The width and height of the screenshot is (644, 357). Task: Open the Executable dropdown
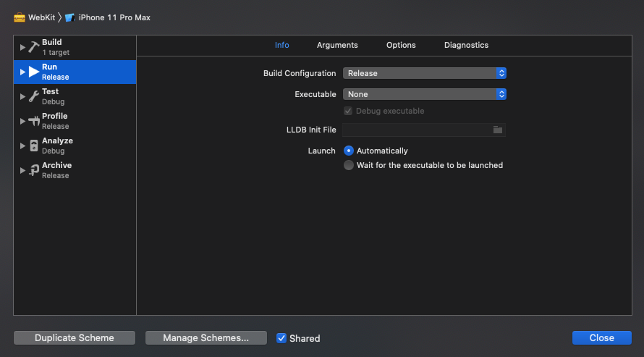(x=424, y=94)
